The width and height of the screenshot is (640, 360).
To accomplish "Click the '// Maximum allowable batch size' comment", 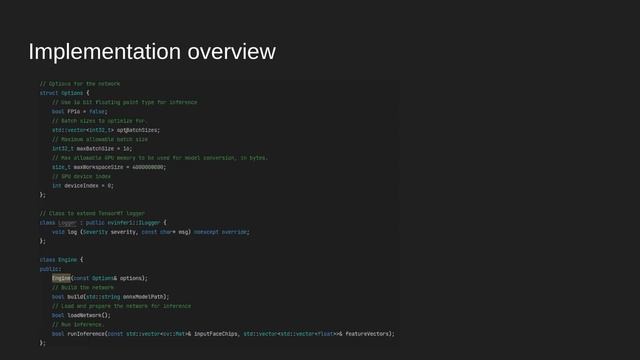I will click(100, 139).
